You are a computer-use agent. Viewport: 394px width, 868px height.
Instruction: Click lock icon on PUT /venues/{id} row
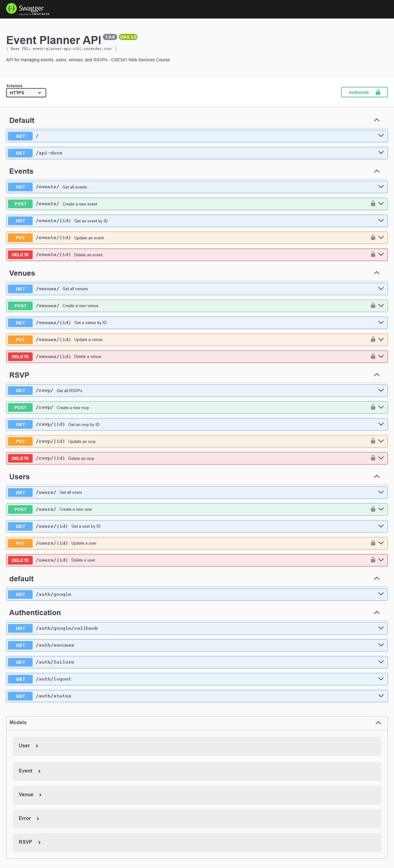(373, 340)
